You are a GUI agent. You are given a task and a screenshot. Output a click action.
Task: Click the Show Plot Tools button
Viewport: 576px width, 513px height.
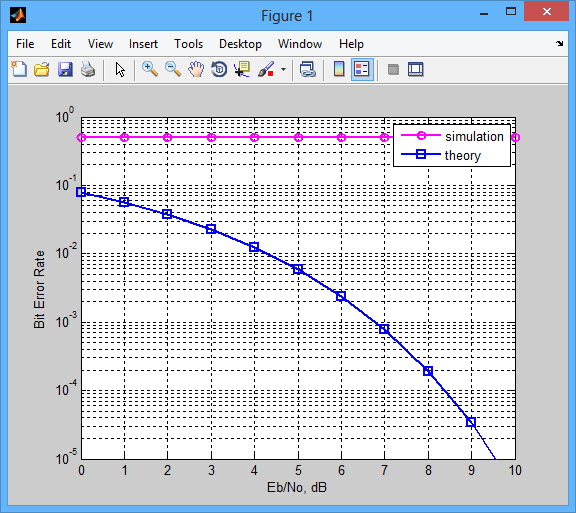click(416, 69)
